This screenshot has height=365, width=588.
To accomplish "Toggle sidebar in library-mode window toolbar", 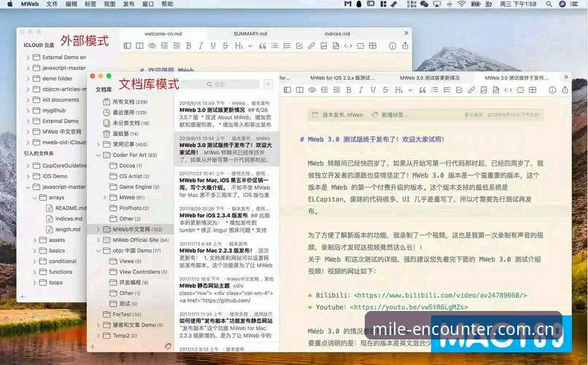I will (x=287, y=90).
